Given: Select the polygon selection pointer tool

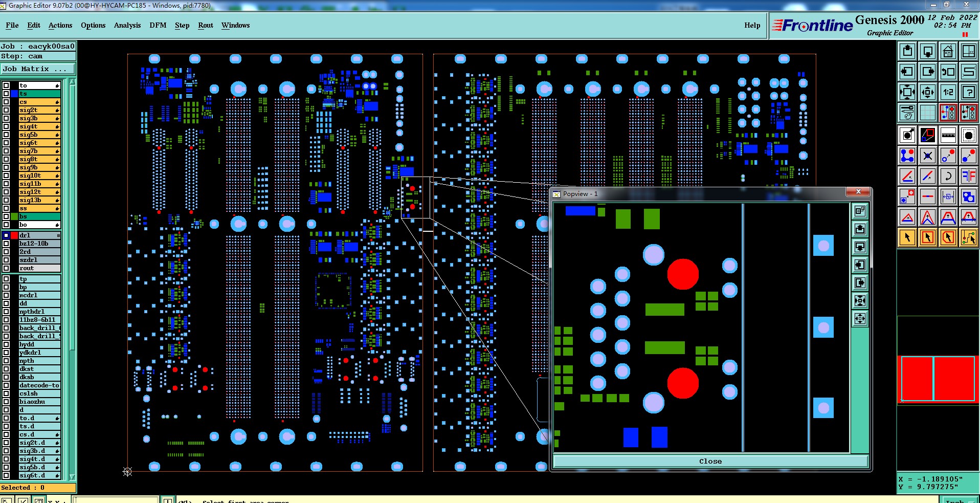Looking at the screenshot, I should click(x=948, y=237).
